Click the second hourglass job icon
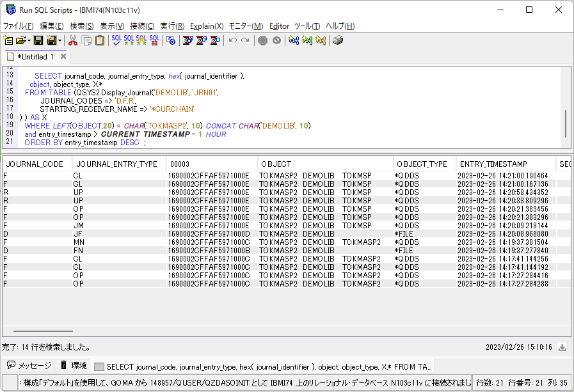Image resolution: width=574 pixels, height=392 pixels. [202, 40]
